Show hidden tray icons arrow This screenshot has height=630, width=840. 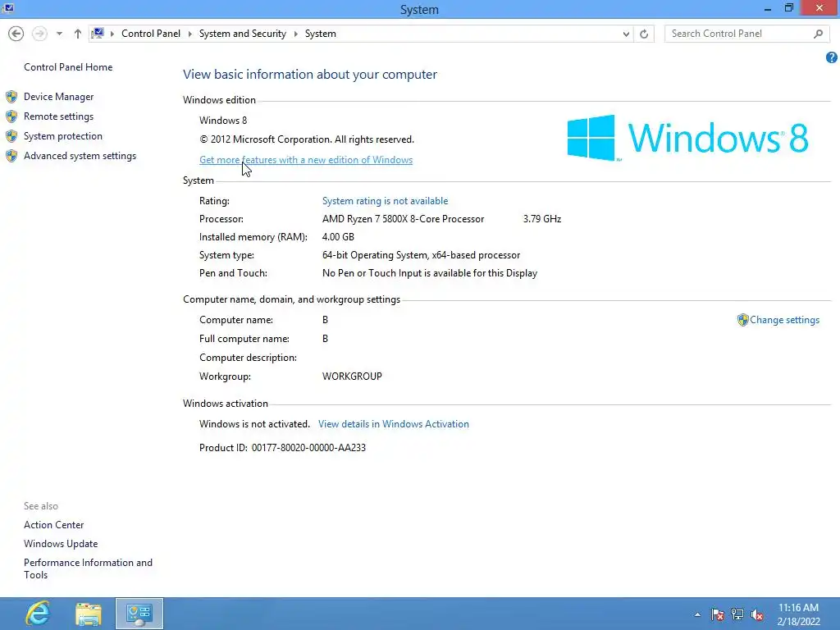coord(697,614)
